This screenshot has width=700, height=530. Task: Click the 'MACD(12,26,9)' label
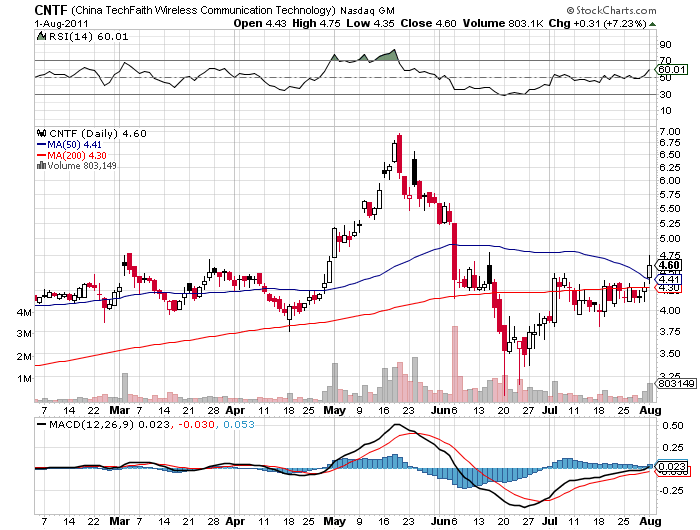pyautogui.click(x=92, y=424)
